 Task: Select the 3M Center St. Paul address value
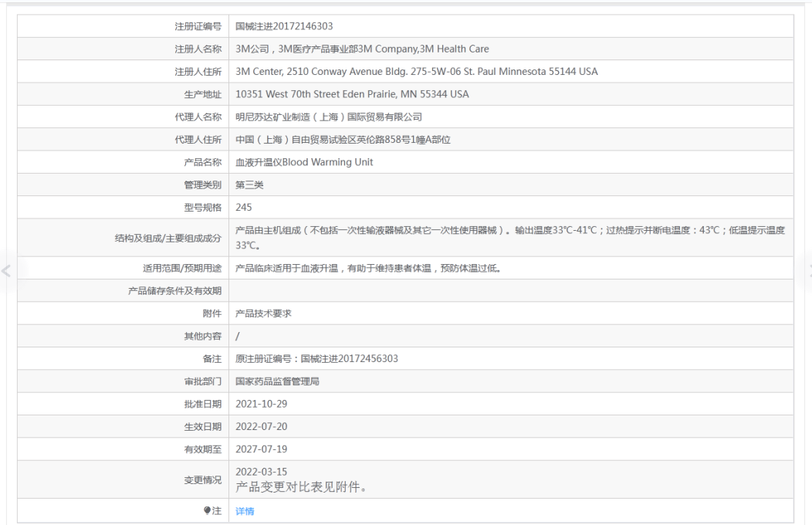[416, 72]
